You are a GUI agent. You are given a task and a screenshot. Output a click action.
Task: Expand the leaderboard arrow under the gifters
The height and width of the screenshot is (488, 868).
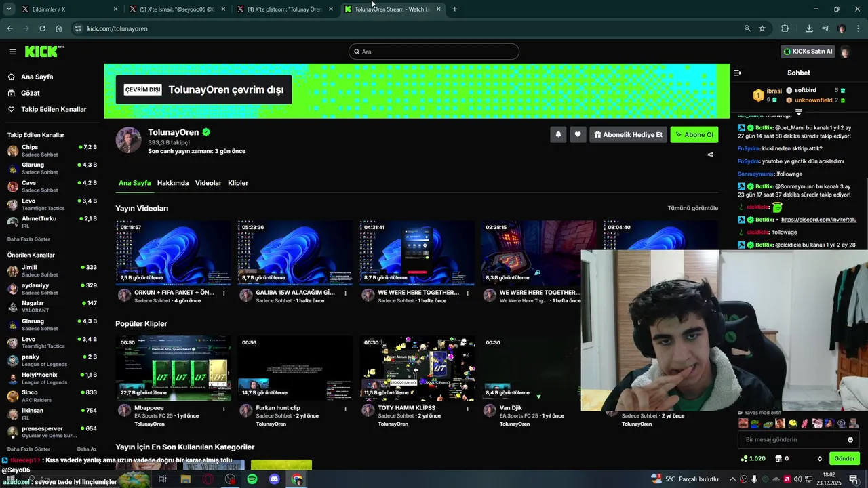[799, 112]
